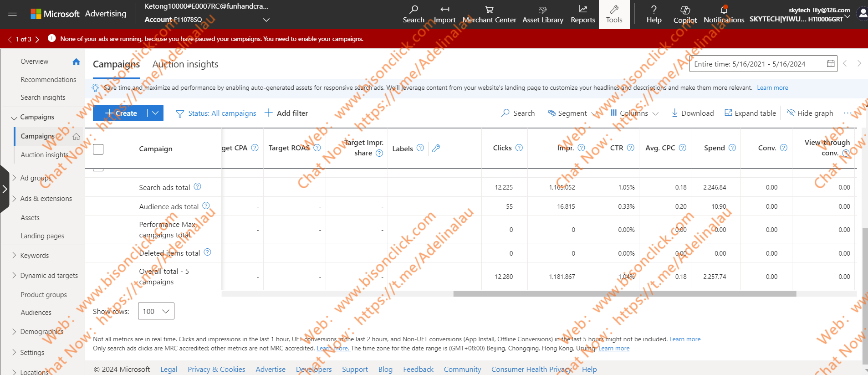Click the Microsoft Advertising logo
This screenshot has height=375, width=868.
pos(78,14)
